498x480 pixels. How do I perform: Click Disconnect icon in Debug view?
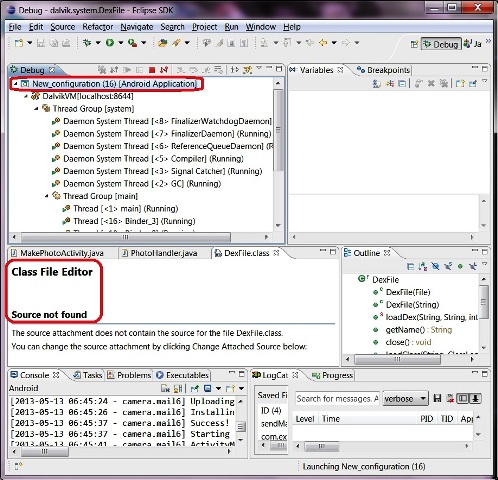164,70
